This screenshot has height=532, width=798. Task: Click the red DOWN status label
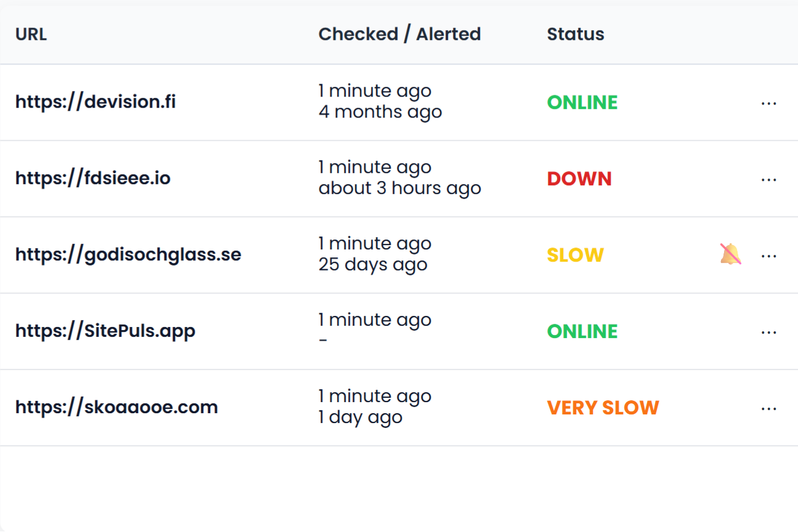tap(579, 179)
